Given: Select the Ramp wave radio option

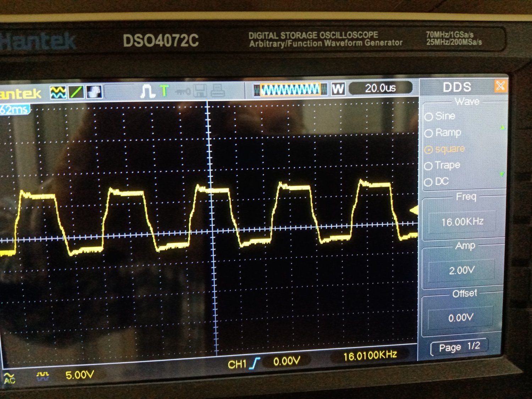Looking at the screenshot, I should 429,133.
